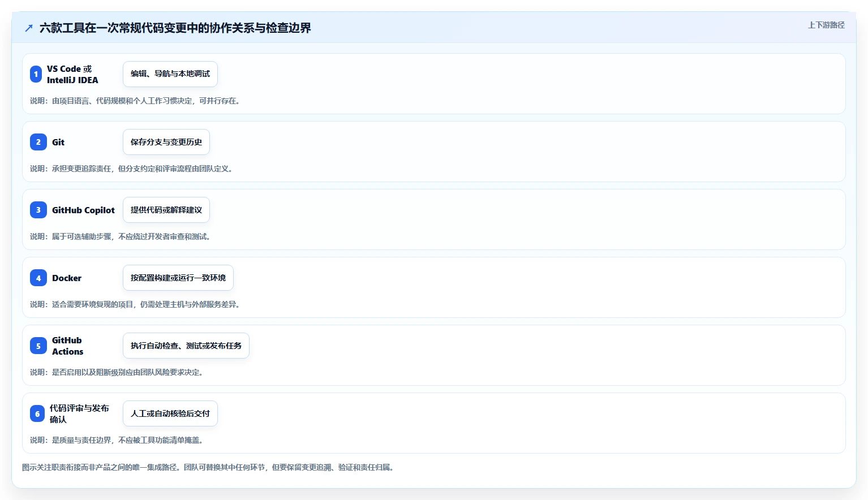Click the 上下游路径 label at top right
868x500 pixels.
pos(826,25)
